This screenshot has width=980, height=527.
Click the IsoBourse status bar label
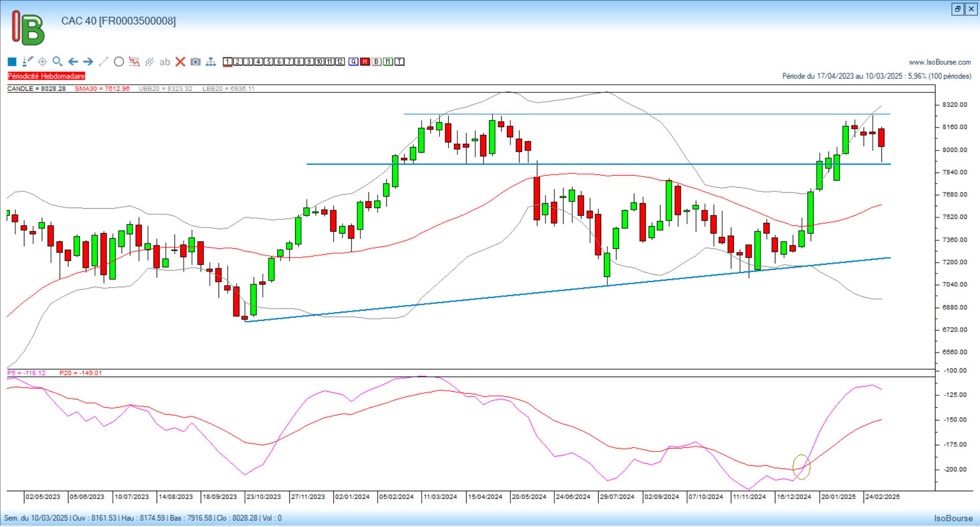(953, 518)
